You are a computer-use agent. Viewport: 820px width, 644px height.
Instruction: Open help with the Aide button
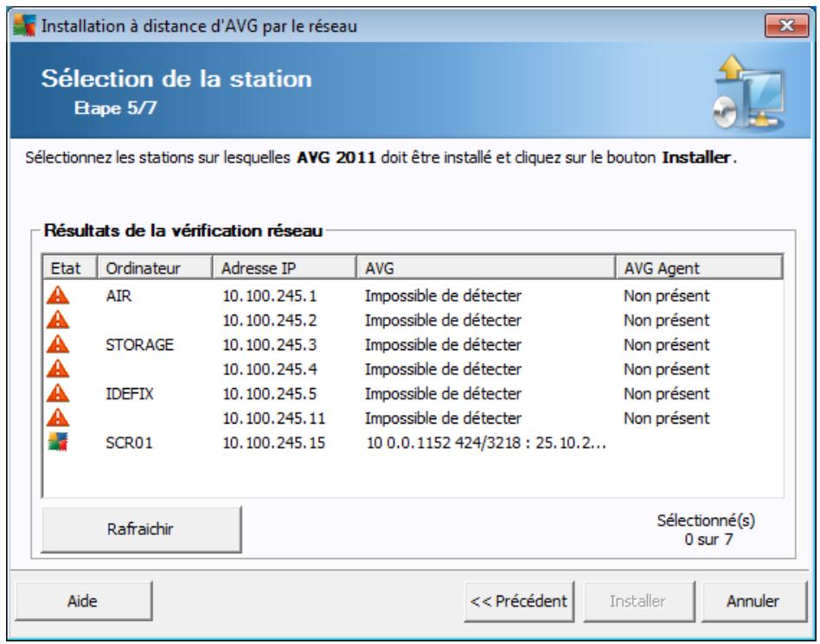pyautogui.click(x=84, y=601)
